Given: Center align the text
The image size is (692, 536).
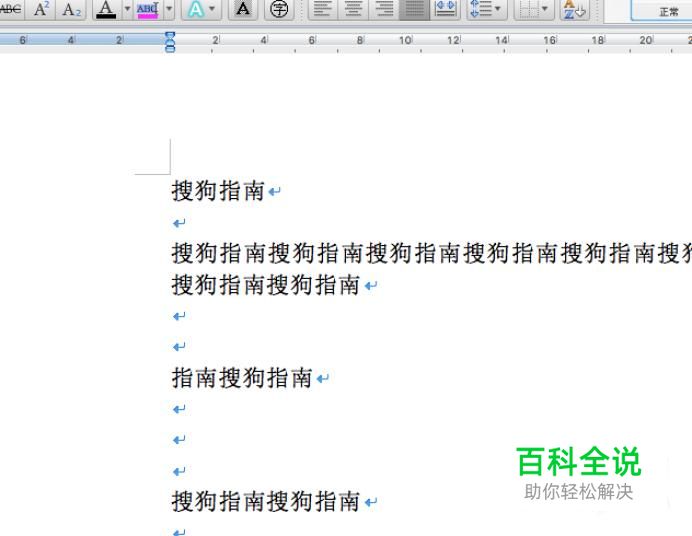Looking at the screenshot, I should click(x=353, y=9).
